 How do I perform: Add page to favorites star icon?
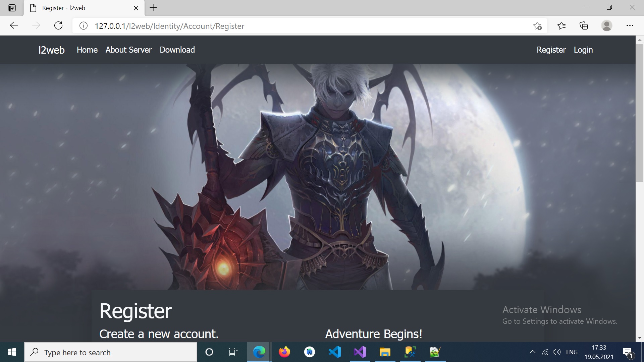537,26
